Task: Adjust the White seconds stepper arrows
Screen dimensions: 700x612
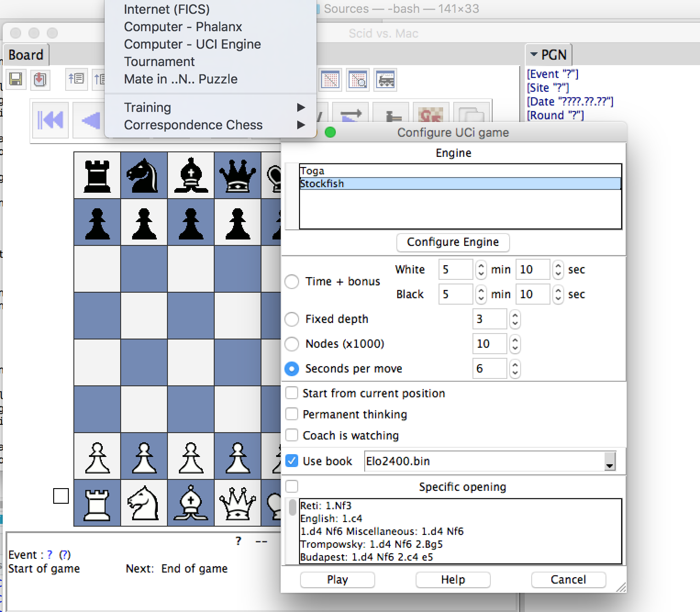Action: pyautogui.click(x=558, y=270)
